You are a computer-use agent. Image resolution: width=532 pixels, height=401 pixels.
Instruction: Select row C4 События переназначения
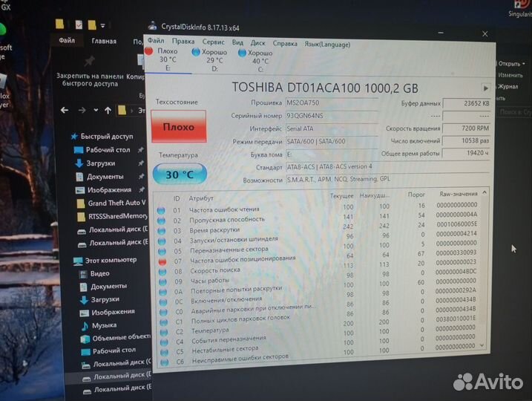click(x=319, y=340)
